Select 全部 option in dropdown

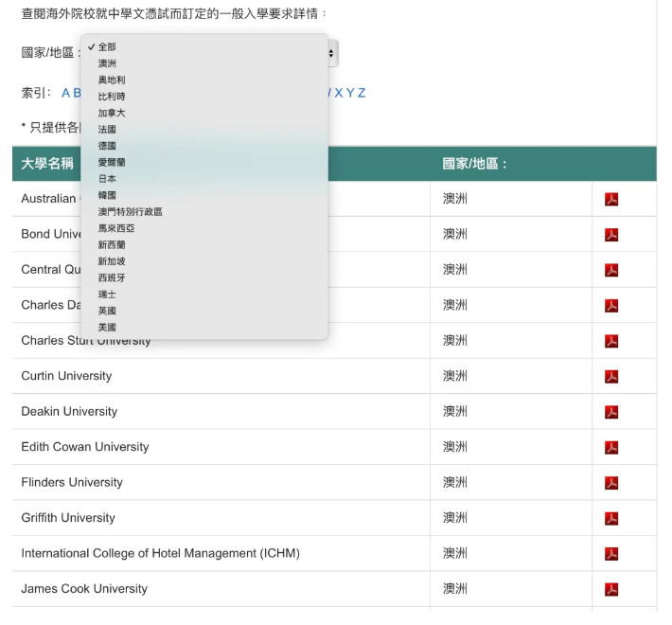pos(204,46)
